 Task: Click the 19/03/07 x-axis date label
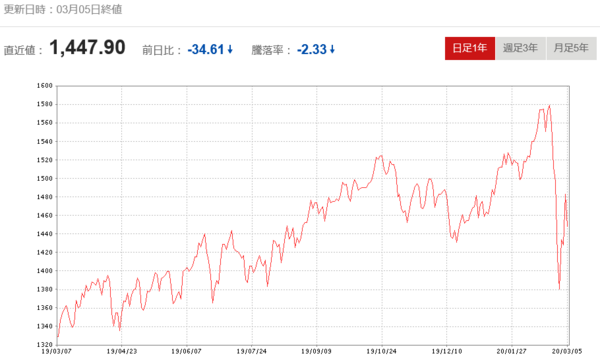click(57, 351)
